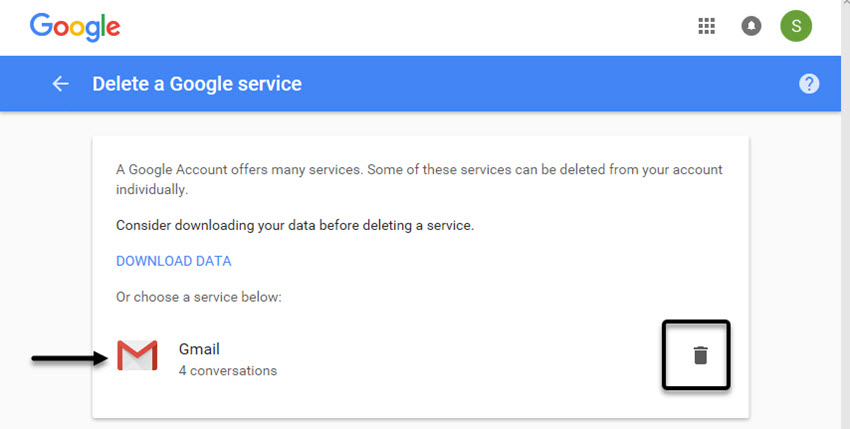Select the Gmail service name
850x429 pixels.
point(199,349)
